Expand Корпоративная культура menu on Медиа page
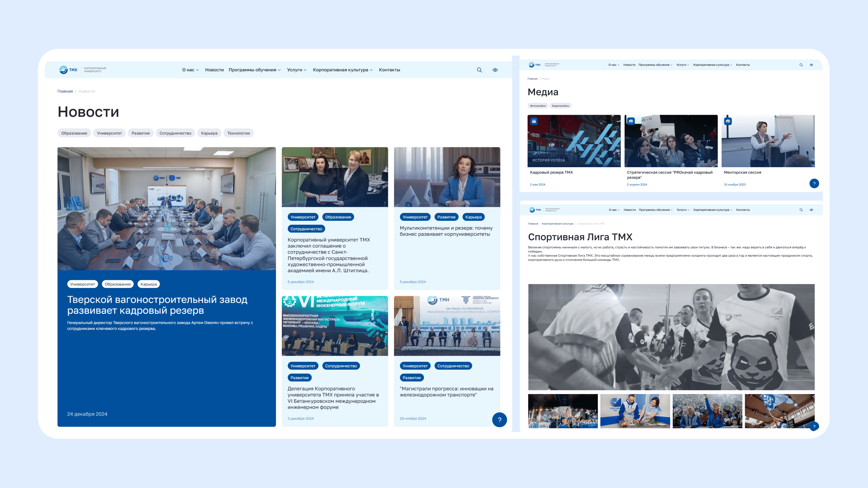868x488 pixels. 712,65
